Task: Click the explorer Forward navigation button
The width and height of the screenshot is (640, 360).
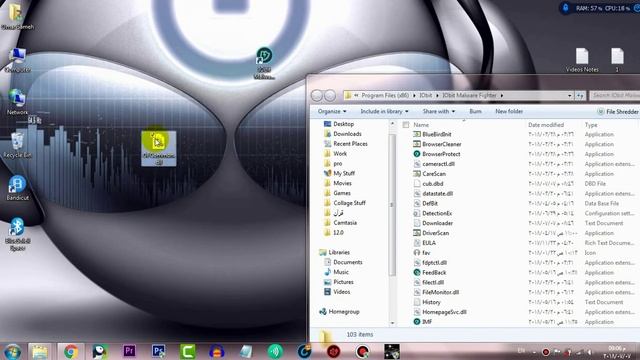Action: [330, 96]
